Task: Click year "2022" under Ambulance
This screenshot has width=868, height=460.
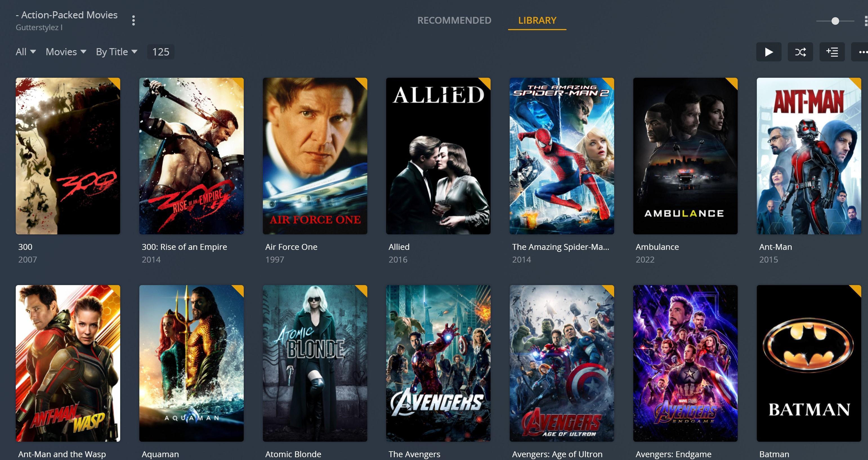Action: pyautogui.click(x=645, y=260)
